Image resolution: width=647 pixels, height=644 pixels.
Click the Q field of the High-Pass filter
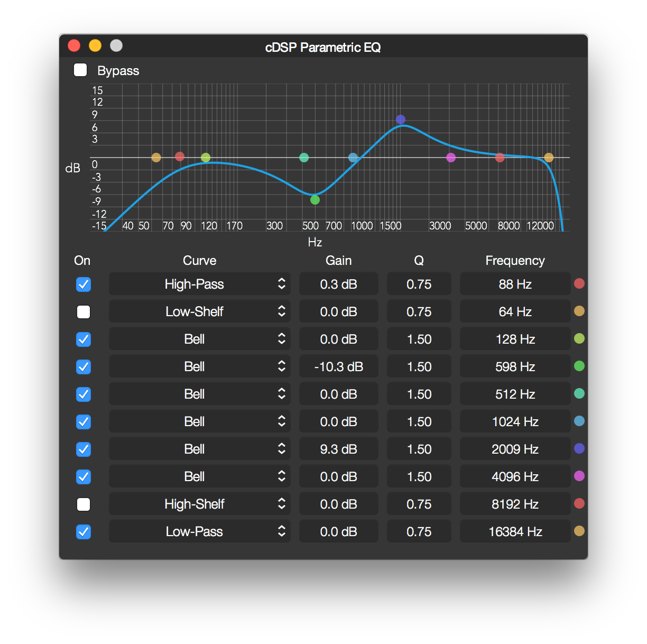click(x=419, y=284)
